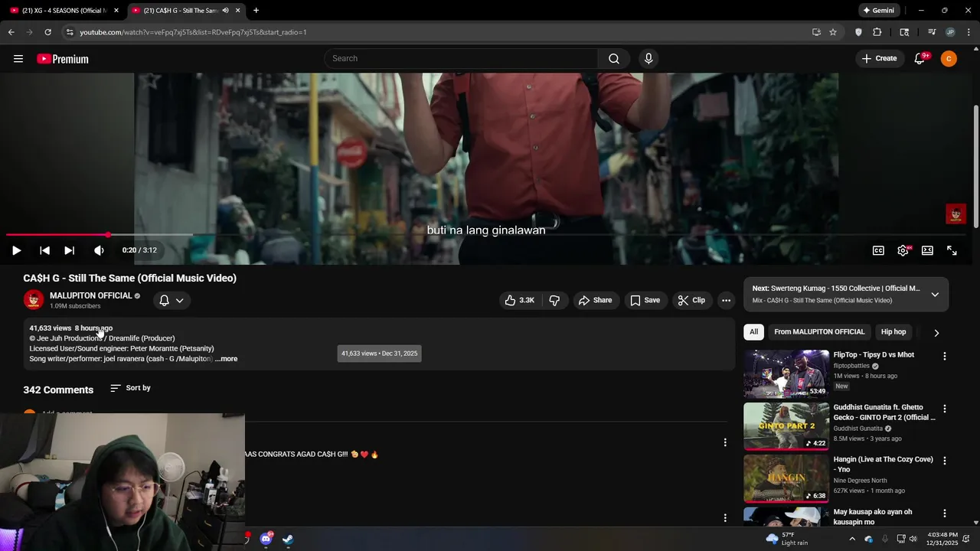Open MALUPITON OFFICIAL channel avatar
This screenshot has width=980, height=551.
pos(34,300)
